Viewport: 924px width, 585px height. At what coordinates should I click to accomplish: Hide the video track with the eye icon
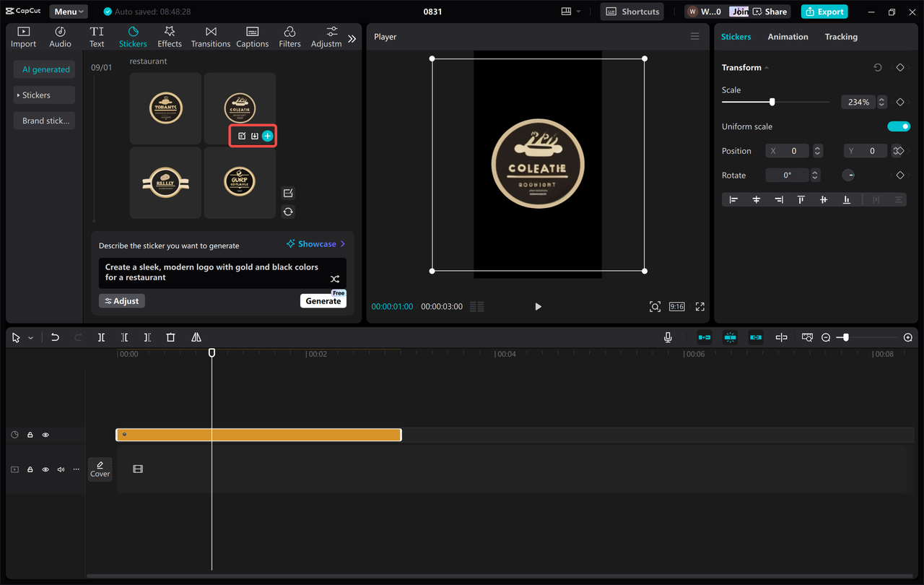(x=45, y=469)
